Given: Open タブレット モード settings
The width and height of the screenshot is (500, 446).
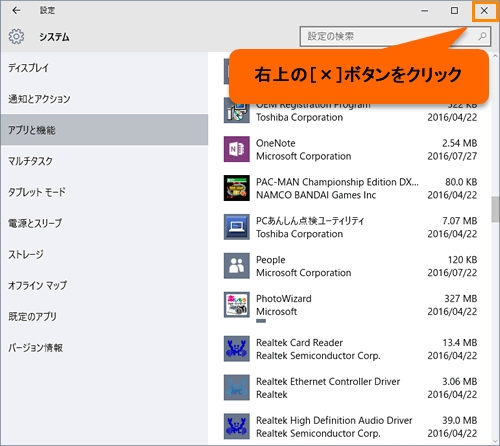Looking at the screenshot, I should (104, 192).
